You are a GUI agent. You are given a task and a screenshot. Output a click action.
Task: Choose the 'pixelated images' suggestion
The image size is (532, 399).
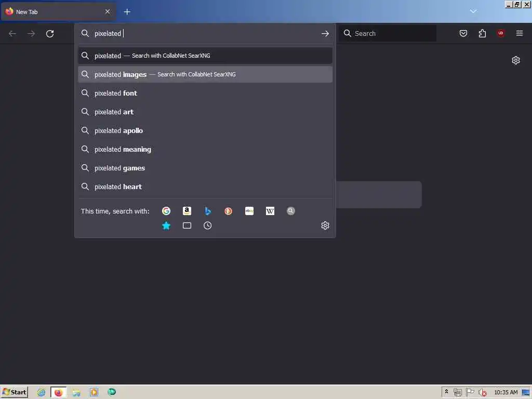[x=205, y=74]
